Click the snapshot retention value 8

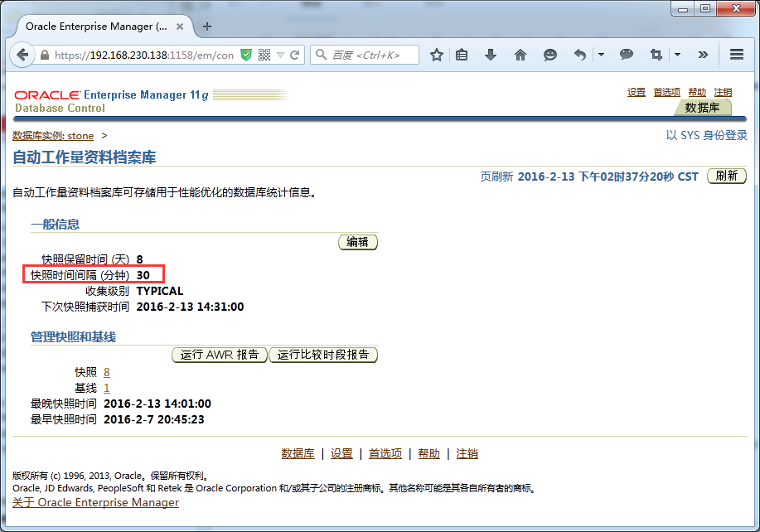139,259
